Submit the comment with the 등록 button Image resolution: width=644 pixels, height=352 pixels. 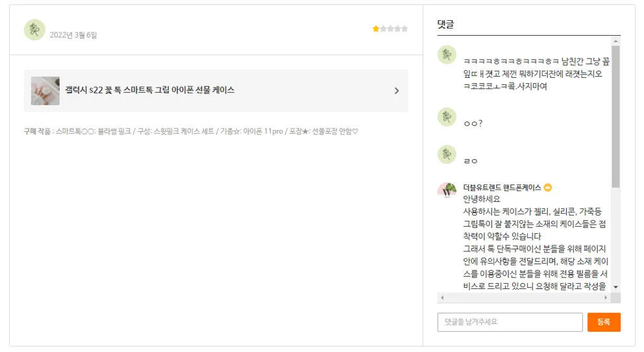[604, 322]
